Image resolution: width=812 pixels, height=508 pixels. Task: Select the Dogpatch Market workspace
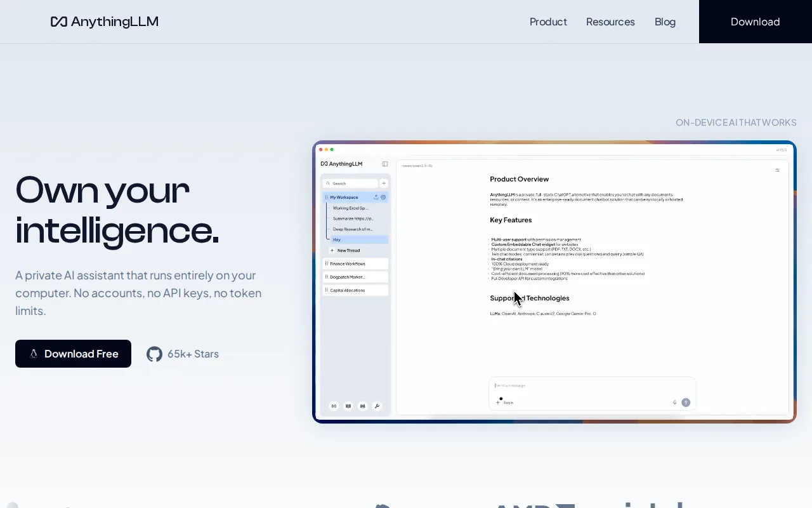pos(355,277)
